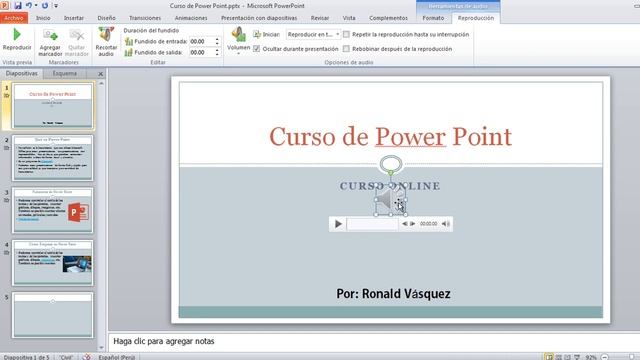Start slideshow from status bar icon
This screenshot has width=640, height=360.
pyautogui.click(x=577, y=357)
